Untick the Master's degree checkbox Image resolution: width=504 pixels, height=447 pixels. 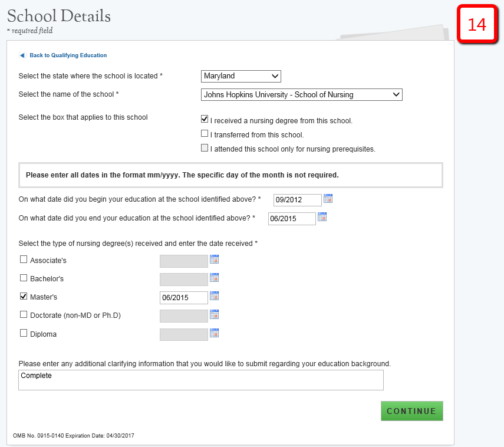[24, 296]
